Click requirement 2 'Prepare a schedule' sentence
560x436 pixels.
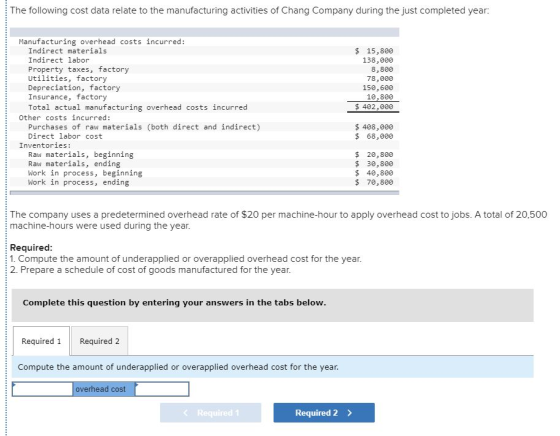tap(150, 270)
